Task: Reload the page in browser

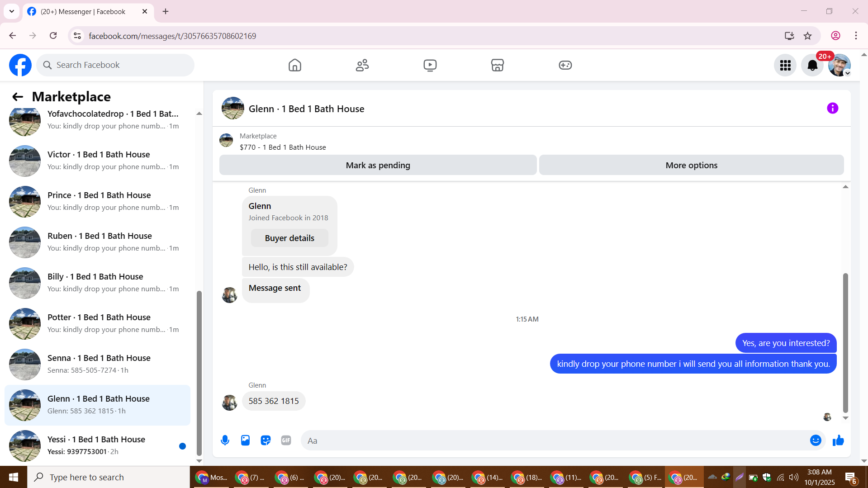Action: click(53, 36)
